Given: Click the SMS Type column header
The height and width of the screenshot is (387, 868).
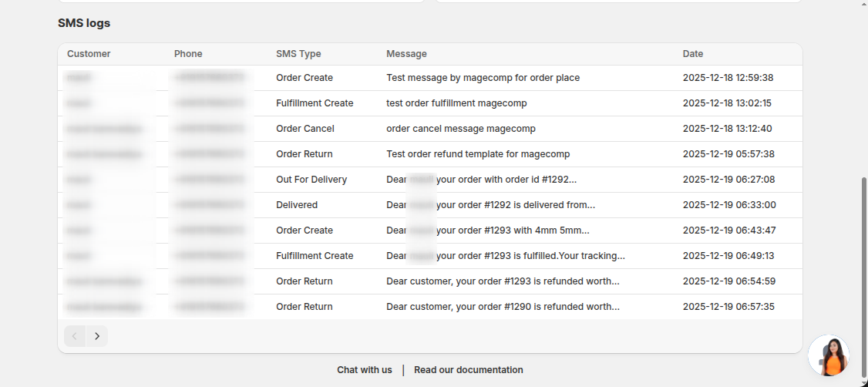Looking at the screenshot, I should coord(298,54).
